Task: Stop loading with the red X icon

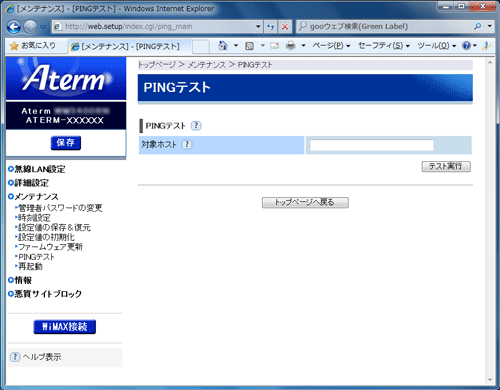Action: point(285,27)
